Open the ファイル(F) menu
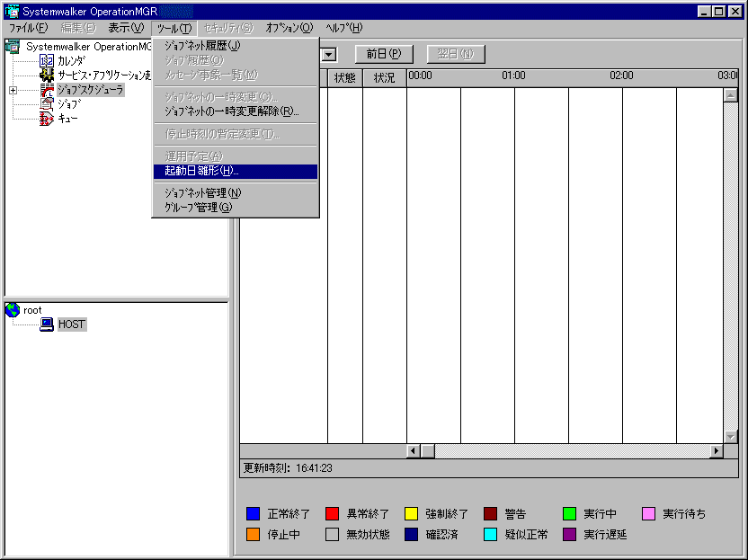 point(29,28)
